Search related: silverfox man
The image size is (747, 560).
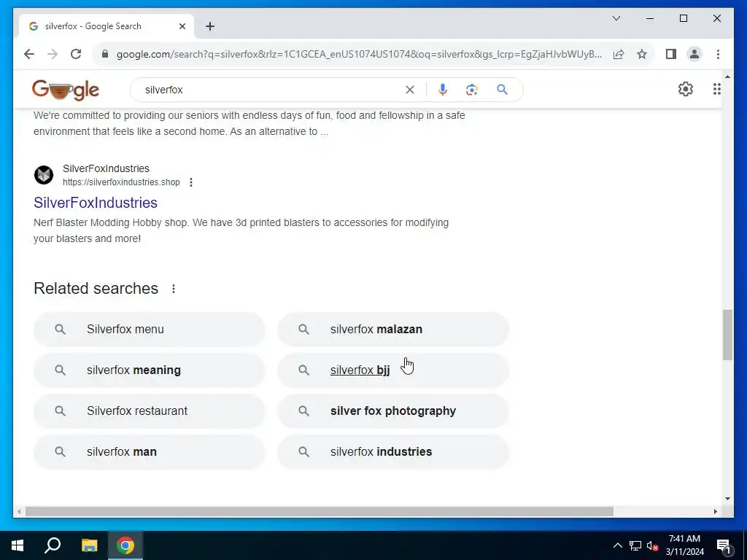(x=149, y=452)
